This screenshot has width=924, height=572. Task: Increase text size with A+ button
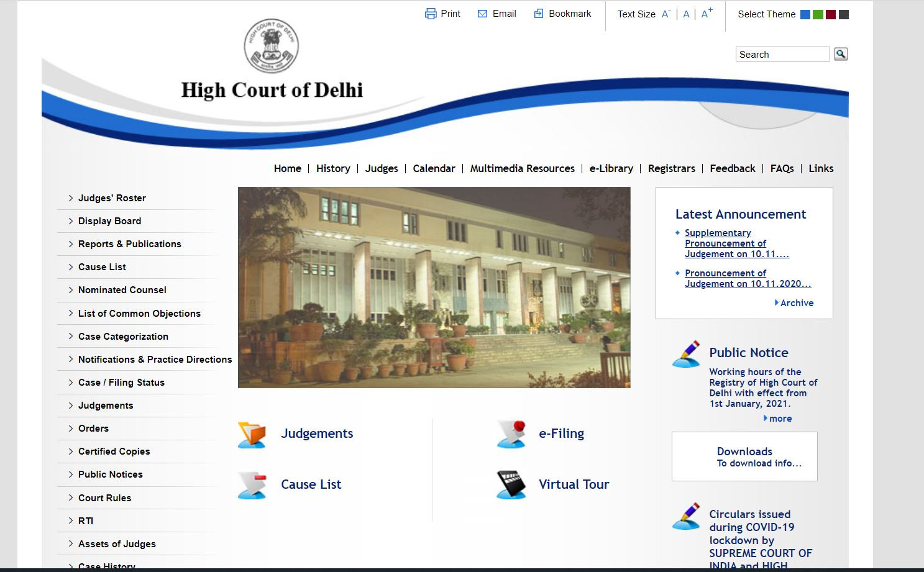coord(707,14)
